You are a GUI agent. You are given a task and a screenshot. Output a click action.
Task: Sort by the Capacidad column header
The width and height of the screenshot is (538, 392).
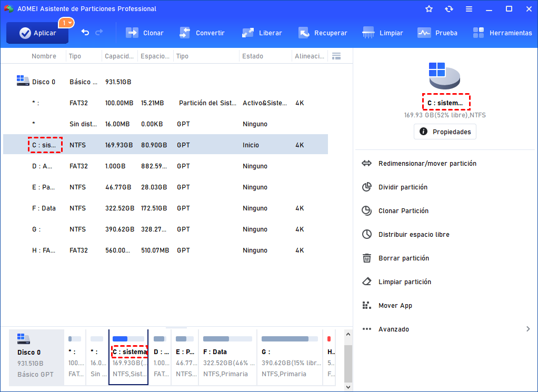(x=119, y=56)
